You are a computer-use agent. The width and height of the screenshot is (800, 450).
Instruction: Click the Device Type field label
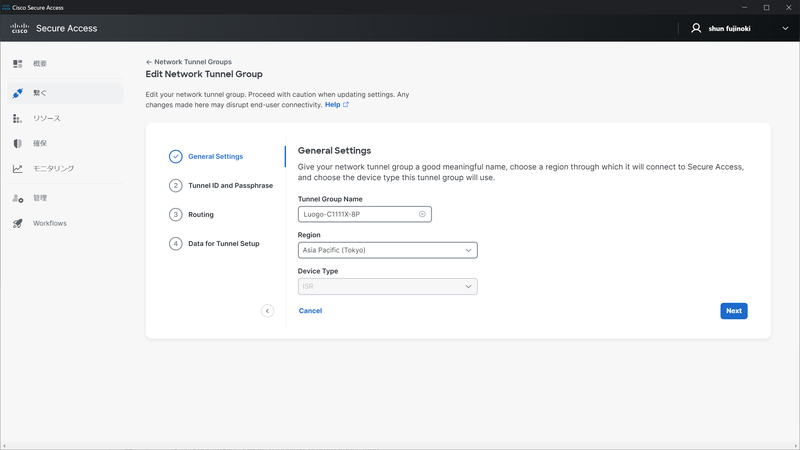click(x=318, y=271)
